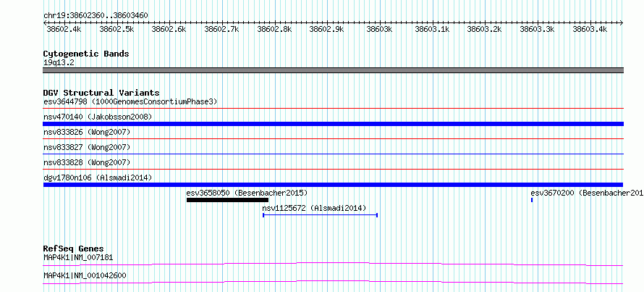Click the 38603.4k ruler tick label

[x=590, y=29]
